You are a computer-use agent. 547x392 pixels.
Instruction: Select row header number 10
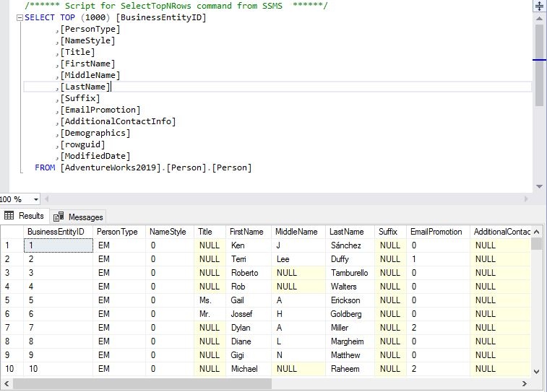click(x=12, y=369)
